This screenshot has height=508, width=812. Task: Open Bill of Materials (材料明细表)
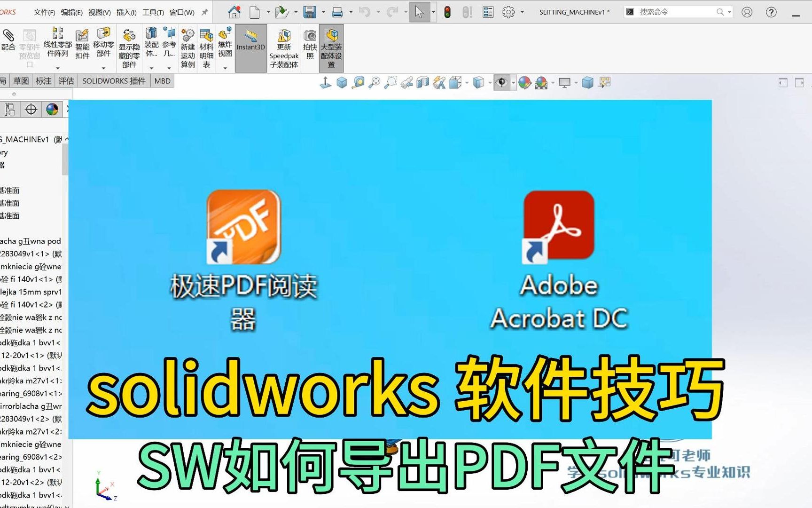pyautogui.click(x=206, y=48)
